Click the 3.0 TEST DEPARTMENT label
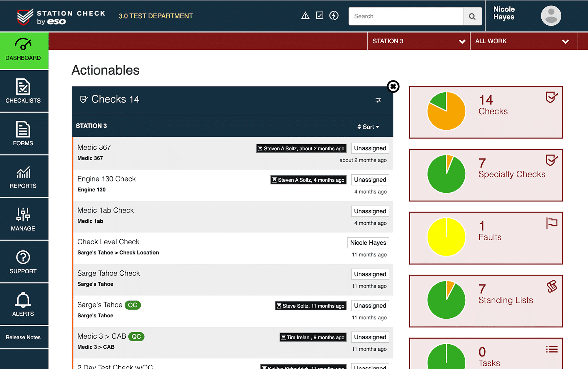 (155, 16)
